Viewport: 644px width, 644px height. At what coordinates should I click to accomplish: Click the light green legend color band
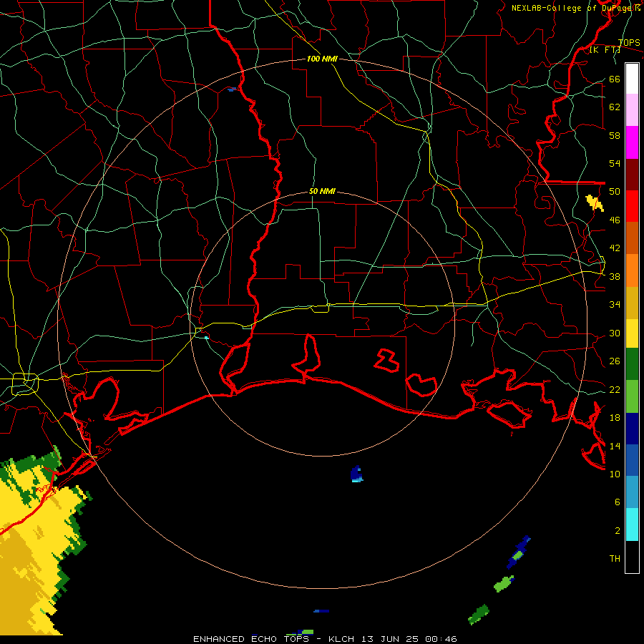coord(632,396)
